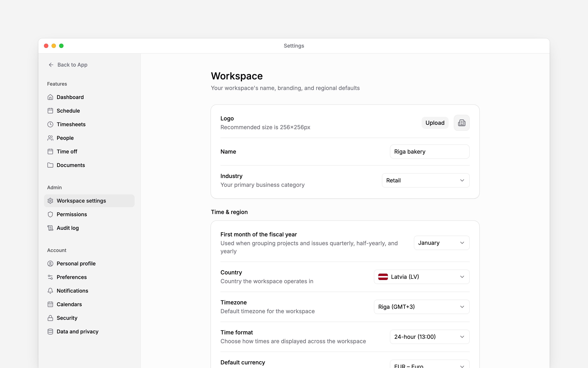Click the Audit log scroll icon
The width and height of the screenshot is (588, 368).
tap(50, 228)
